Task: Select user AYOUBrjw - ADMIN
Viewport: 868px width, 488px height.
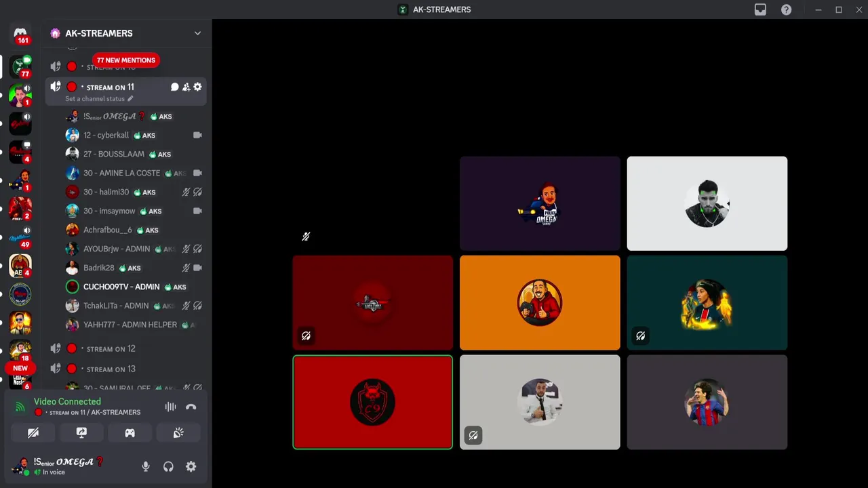Action: click(134, 249)
